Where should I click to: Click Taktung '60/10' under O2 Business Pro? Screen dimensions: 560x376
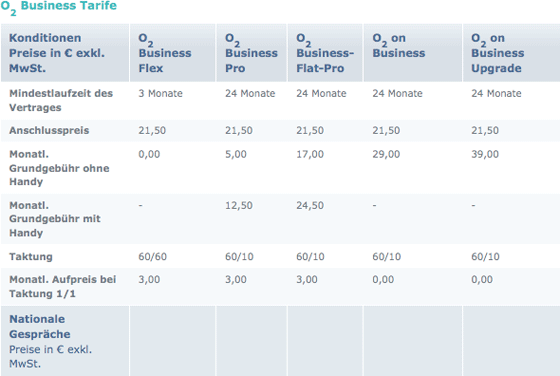(239, 256)
